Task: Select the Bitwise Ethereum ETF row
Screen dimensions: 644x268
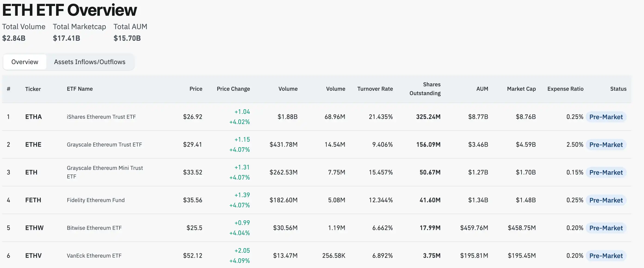Action: 94,228
